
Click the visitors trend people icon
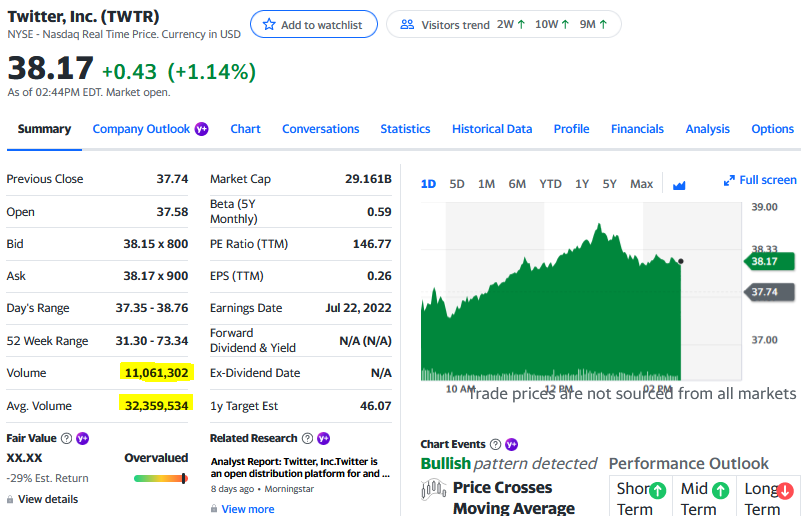[x=407, y=24]
